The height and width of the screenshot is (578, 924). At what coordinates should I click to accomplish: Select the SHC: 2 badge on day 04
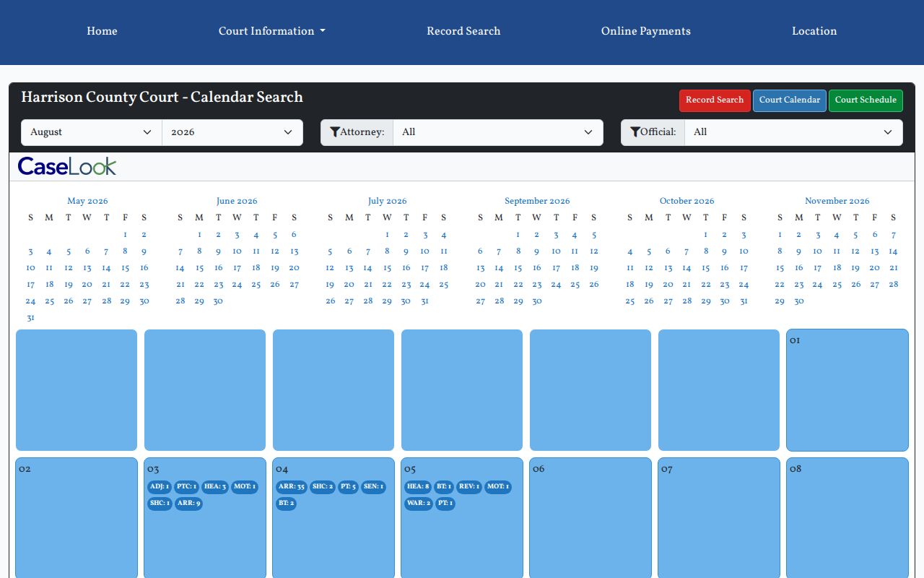click(x=323, y=487)
